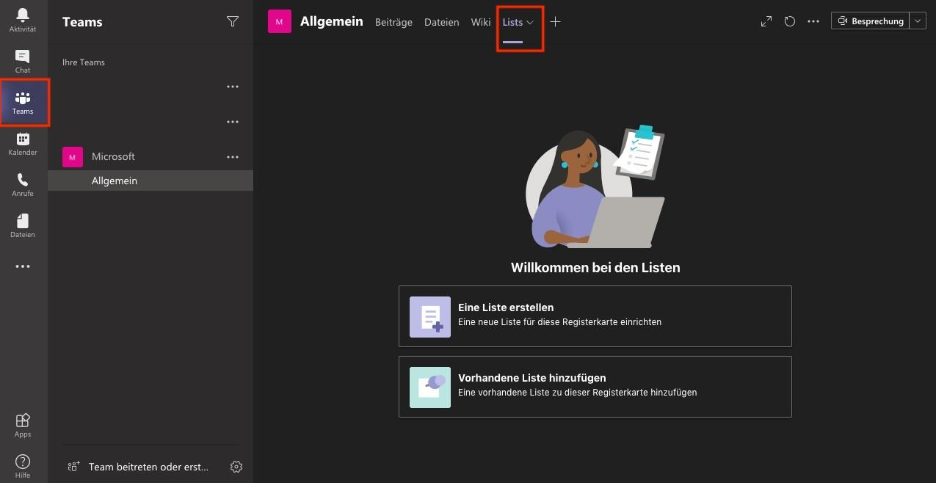Image resolution: width=936 pixels, height=483 pixels.
Task: Open the Besprechung options dropdown arrow
Action: [918, 21]
